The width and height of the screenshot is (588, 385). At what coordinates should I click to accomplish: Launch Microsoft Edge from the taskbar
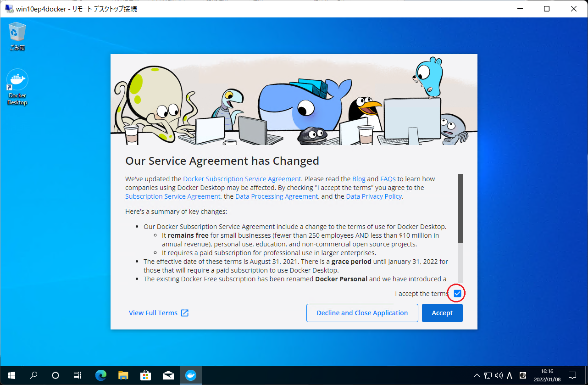(100, 375)
